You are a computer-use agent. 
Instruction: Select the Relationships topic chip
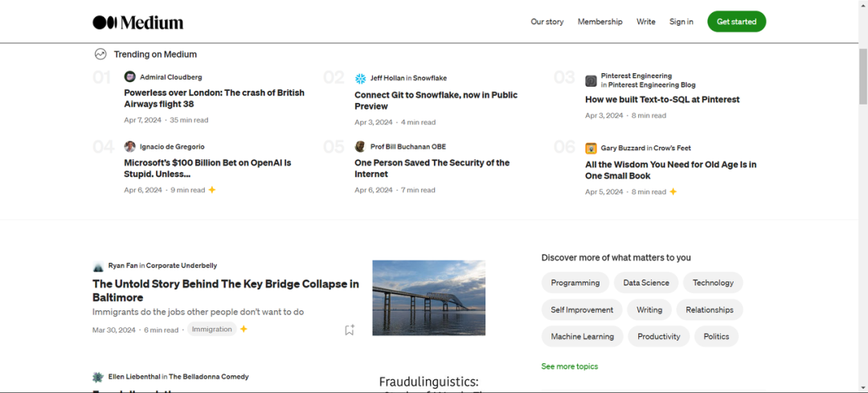[x=710, y=310]
